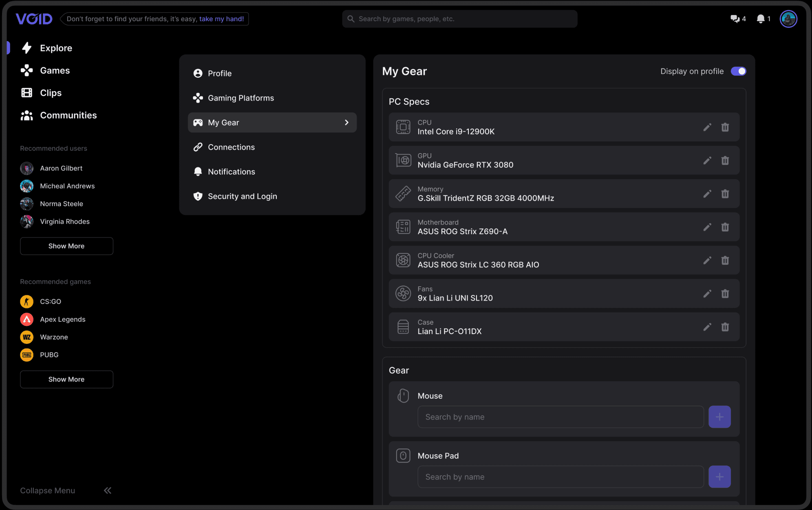Viewport: 812px width, 510px height.
Task: Show more recommended users
Action: [x=66, y=246]
